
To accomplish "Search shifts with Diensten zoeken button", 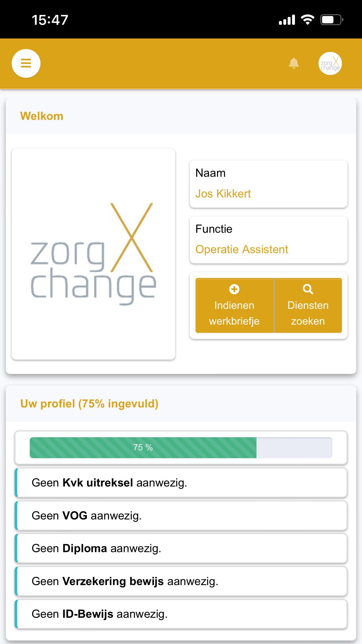I will [x=308, y=305].
